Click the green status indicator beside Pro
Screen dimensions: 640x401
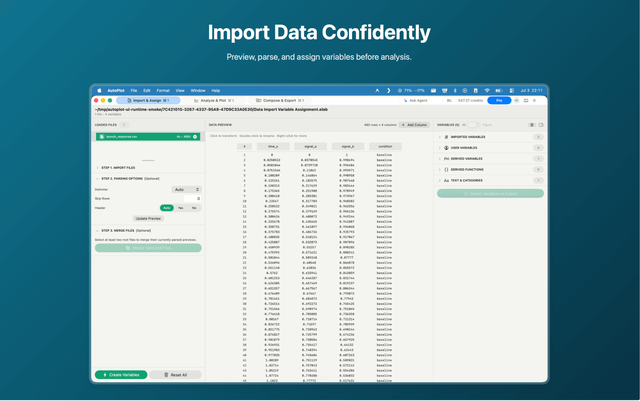coord(517,100)
